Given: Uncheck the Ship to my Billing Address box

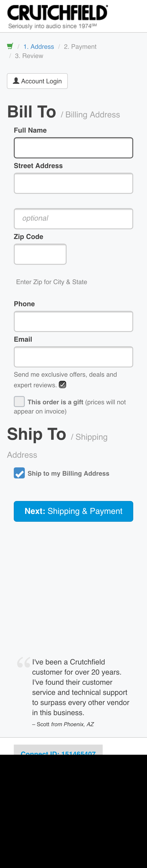Looking at the screenshot, I should [x=19, y=473].
